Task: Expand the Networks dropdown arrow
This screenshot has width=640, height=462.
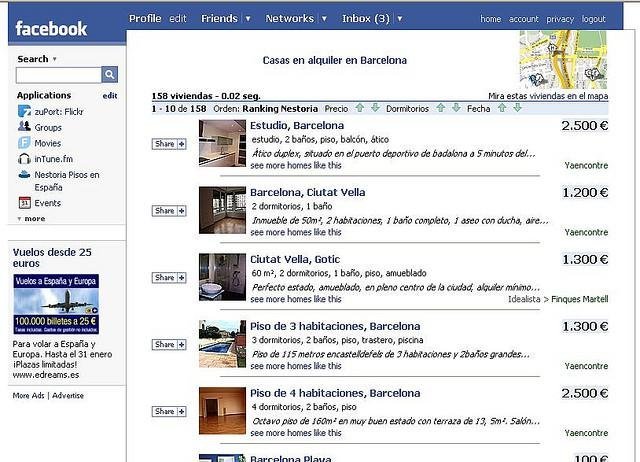Action: tap(323, 19)
